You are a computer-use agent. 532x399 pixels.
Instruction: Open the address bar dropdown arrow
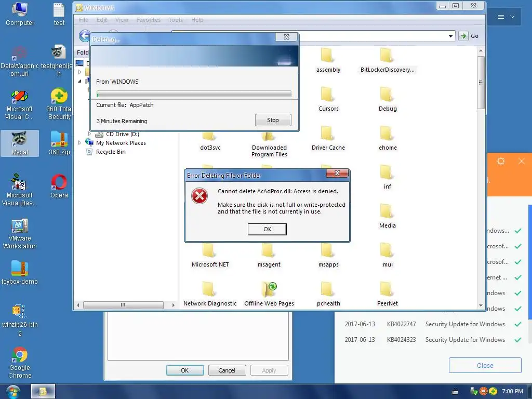(x=450, y=36)
